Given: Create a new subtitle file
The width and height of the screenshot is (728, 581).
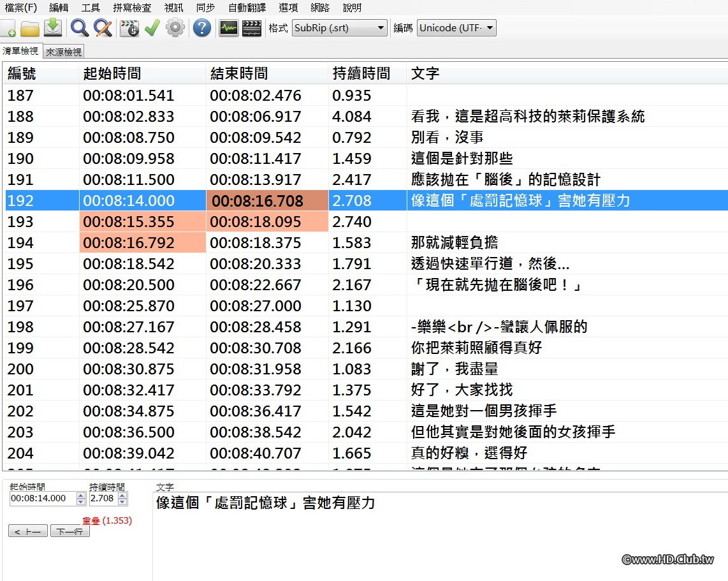Looking at the screenshot, I should click(8, 28).
